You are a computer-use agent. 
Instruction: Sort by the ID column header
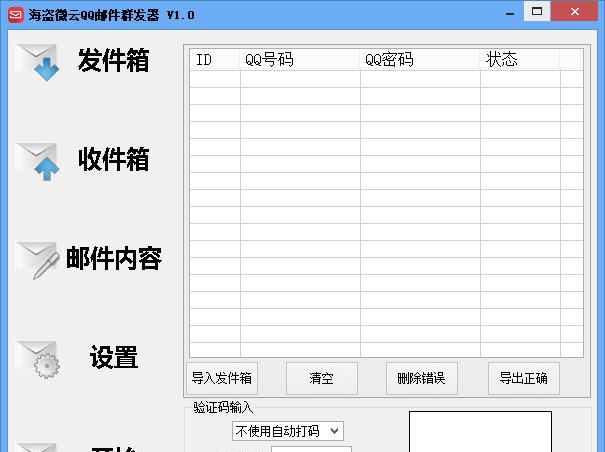[x=215, y=59]
